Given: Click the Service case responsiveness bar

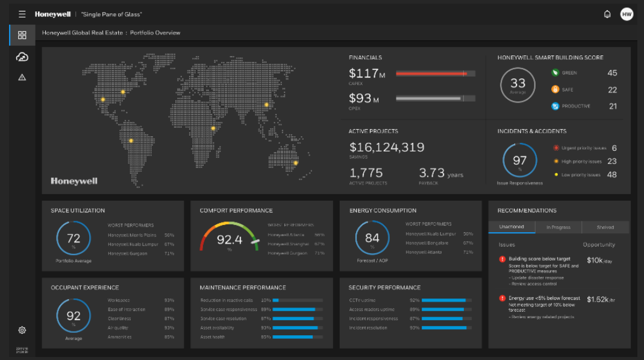Looking at the screenshot, I should pos(298,309).
